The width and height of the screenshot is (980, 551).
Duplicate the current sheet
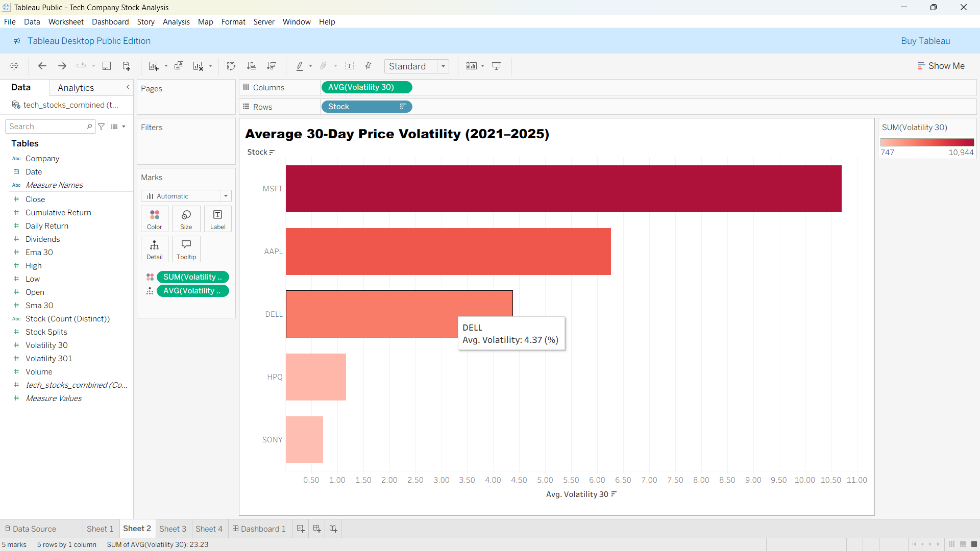tap(179, 66)
